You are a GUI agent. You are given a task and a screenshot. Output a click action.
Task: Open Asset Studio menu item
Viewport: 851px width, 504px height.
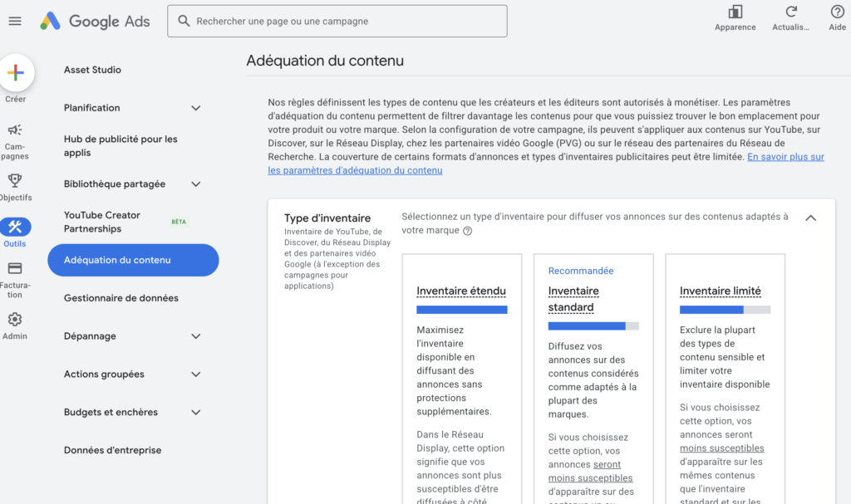coord(92,70)
